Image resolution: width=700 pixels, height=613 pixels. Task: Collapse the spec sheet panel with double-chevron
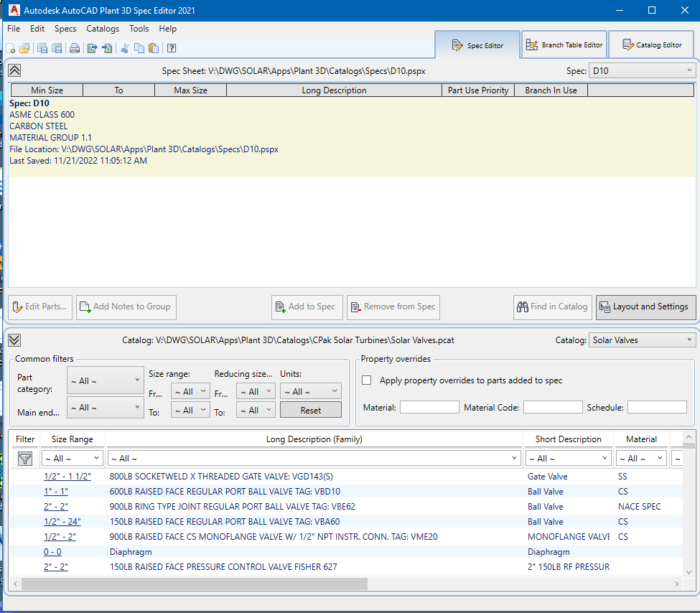15,70
